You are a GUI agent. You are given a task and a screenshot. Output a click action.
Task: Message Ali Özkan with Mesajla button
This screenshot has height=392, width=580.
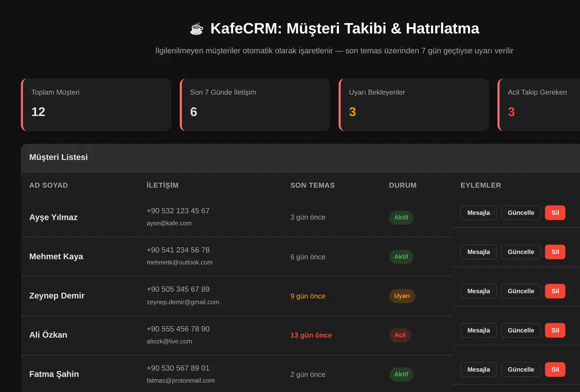pyautogui.click(x=478, y=330)
